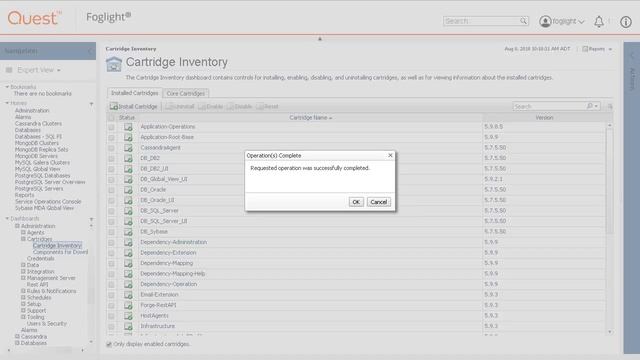
Task: Click the header Search field
Action: [482, 21]
